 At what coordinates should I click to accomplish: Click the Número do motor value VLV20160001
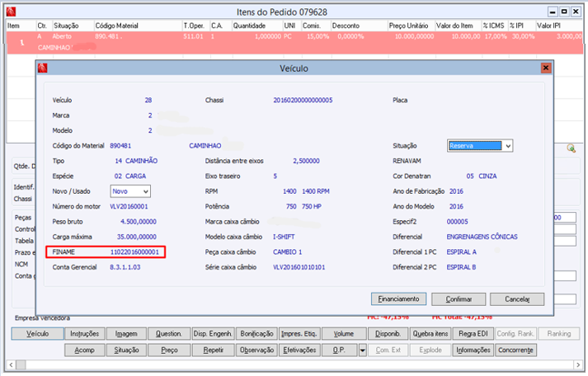pyautogui.click(x=129, y=207)
